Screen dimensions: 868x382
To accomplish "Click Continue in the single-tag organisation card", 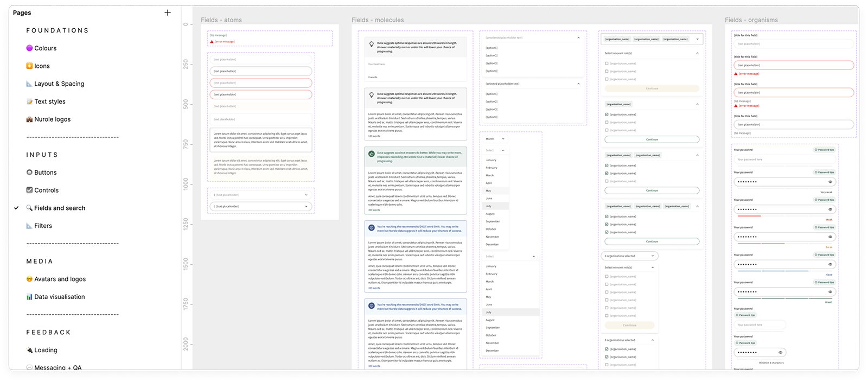I will 652,139.
